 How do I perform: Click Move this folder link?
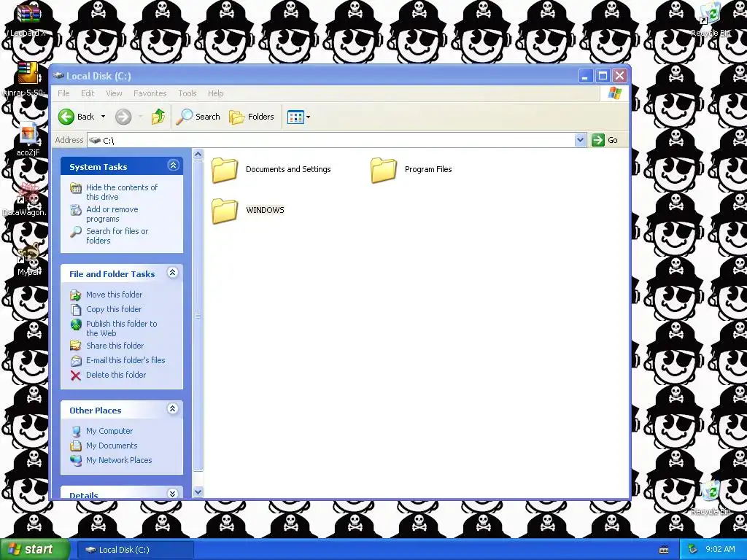[115, 295]
